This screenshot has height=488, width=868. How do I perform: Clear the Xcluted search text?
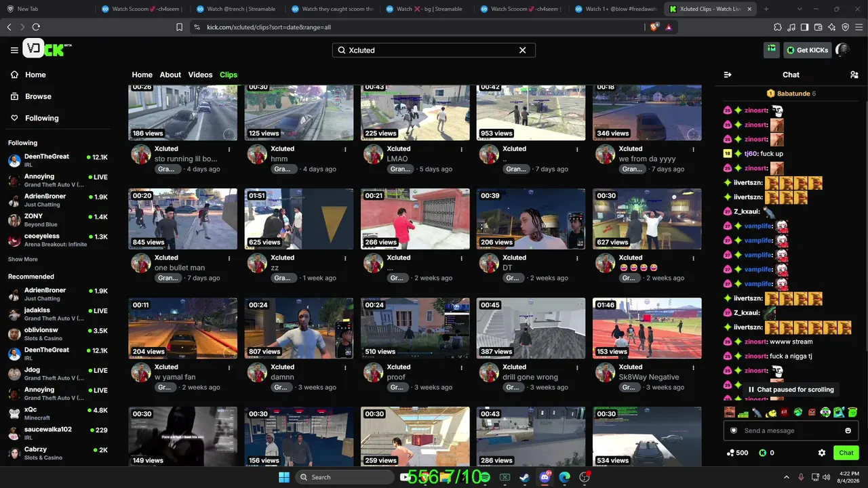pyautogui.click(x=522, y=50)
